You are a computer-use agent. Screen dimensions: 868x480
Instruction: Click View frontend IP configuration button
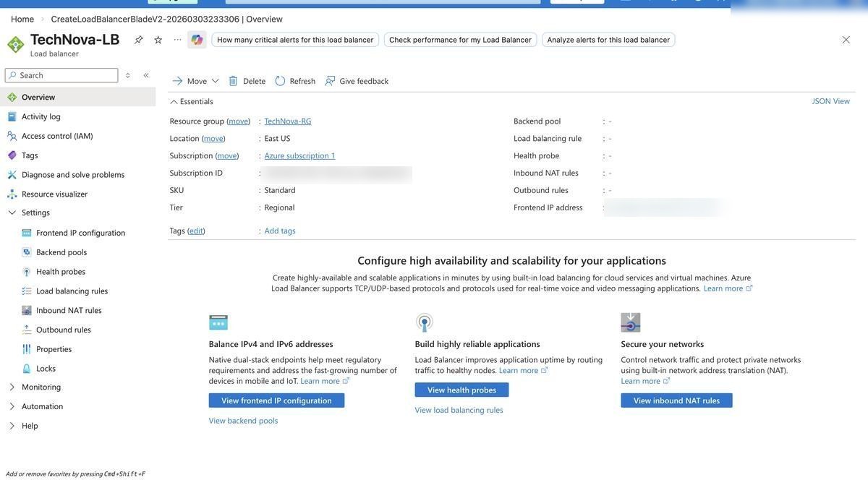[276, 400]
